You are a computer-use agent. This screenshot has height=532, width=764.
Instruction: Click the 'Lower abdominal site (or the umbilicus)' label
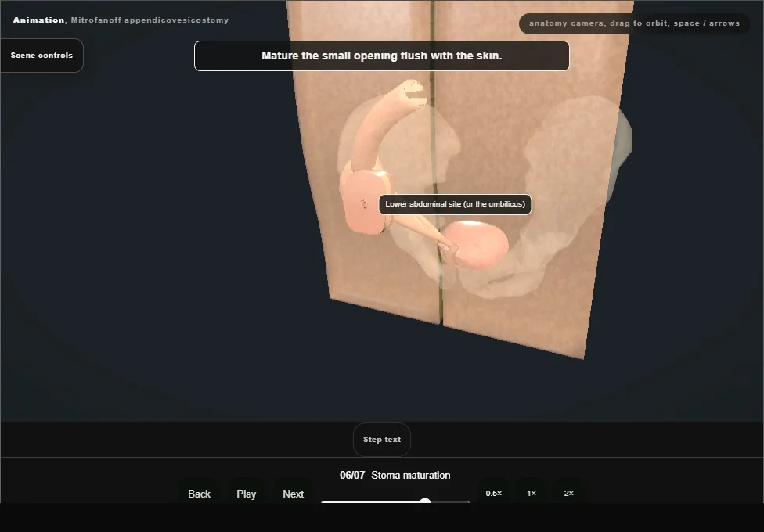(x=455, y=204)
